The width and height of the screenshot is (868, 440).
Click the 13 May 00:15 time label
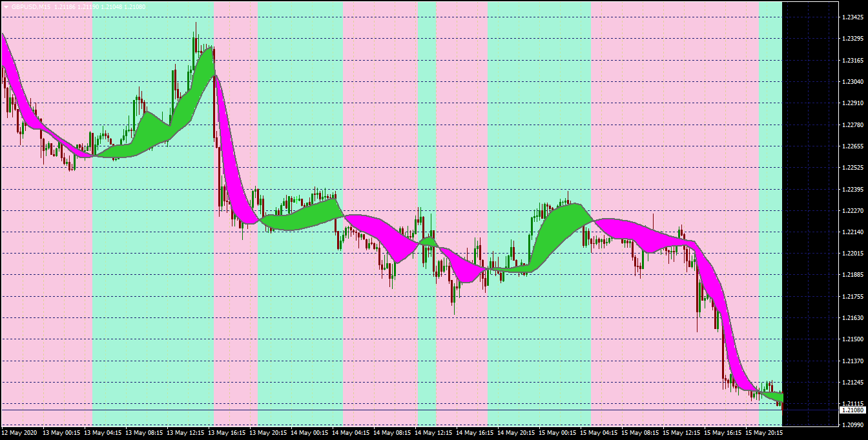62,433
